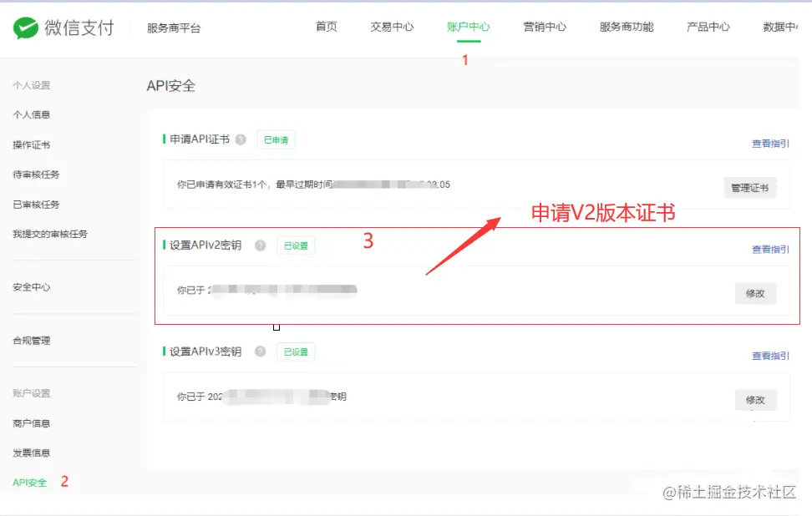The width and height of the screenshot is (812, 516).
Task: Click the question mark next to 设置APIv2密钥
Action: [x=260, y=245]
